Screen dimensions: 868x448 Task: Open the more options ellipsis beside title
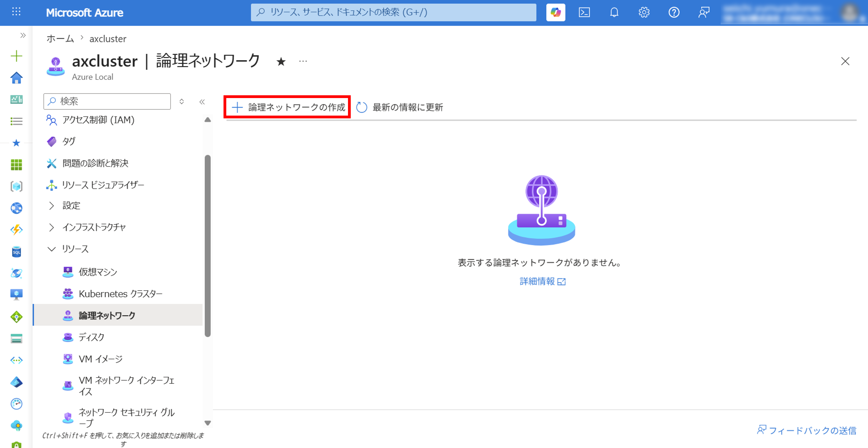click(x=303, y=61)
